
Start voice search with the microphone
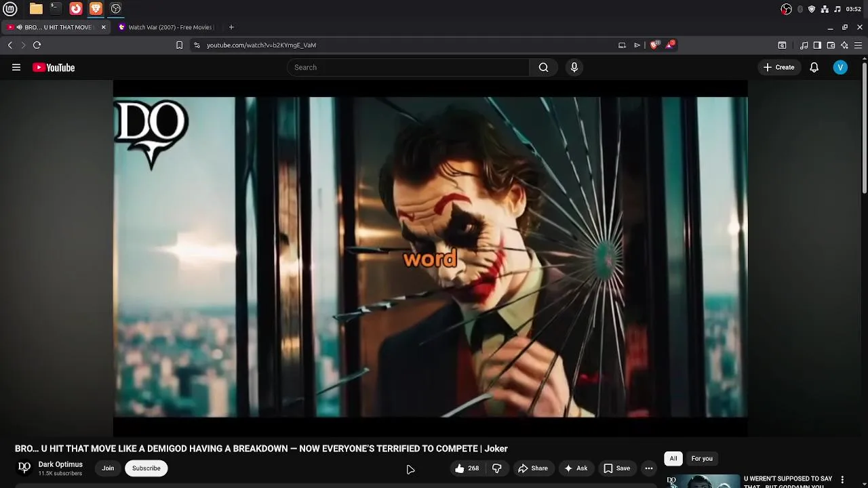click(574, 67)
